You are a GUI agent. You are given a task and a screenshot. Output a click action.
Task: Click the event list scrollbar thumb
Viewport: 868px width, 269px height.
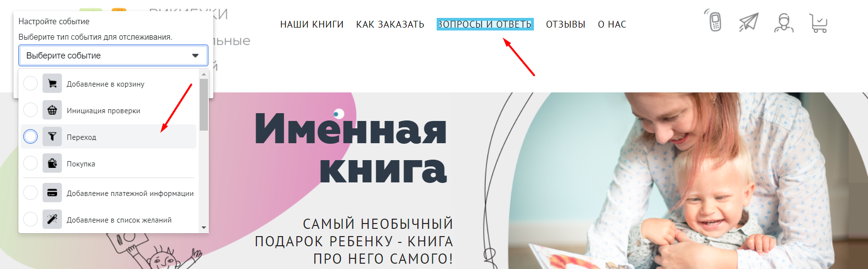[204, 105]
